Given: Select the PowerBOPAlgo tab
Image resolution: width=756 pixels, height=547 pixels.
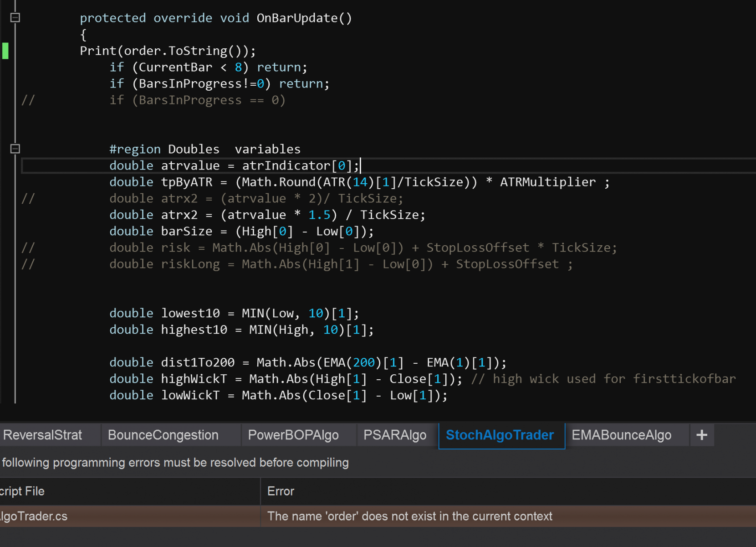Looking at the screenshot, I should point(293,435).
